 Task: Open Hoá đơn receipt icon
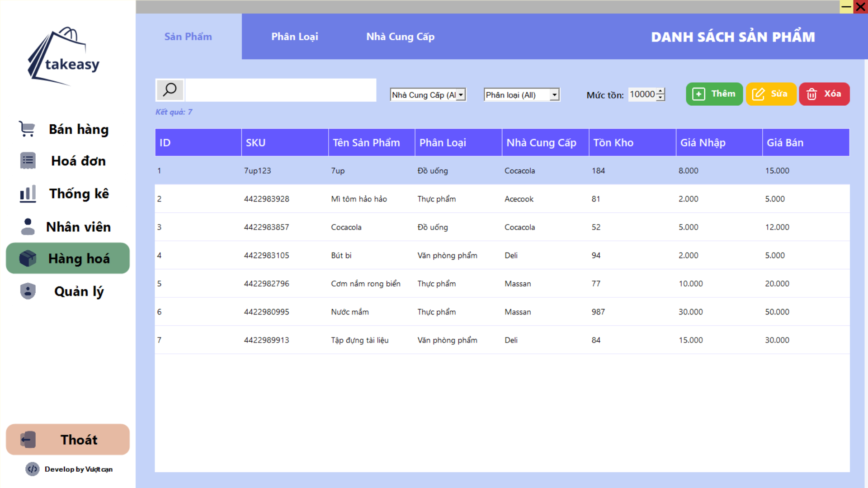pyautogui.click(x=28, y=161)
